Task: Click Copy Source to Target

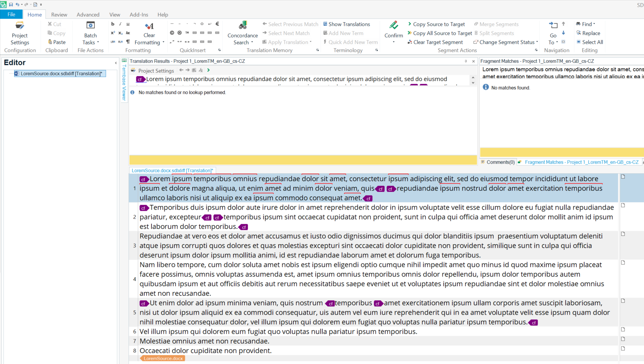Action: [436, 24]
